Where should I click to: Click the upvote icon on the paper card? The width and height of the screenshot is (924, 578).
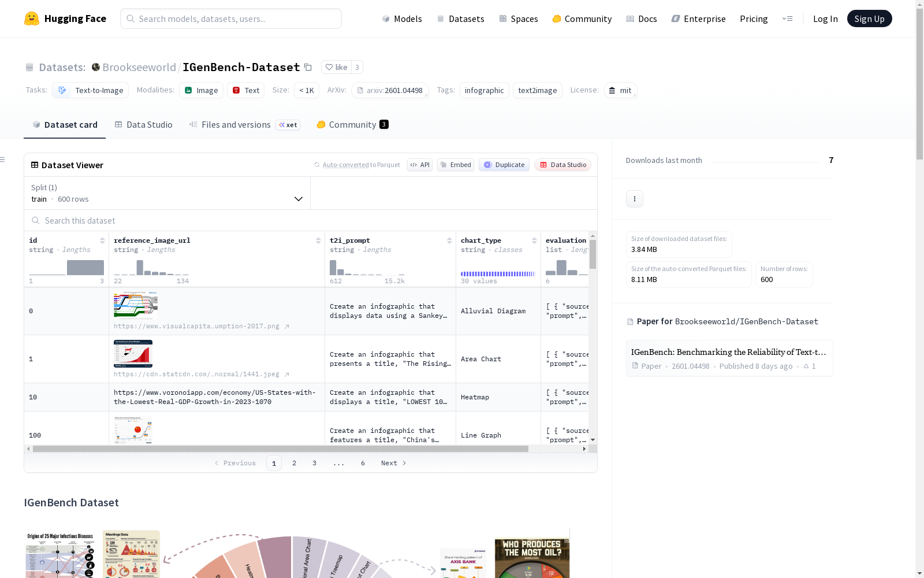click(806, 366)
